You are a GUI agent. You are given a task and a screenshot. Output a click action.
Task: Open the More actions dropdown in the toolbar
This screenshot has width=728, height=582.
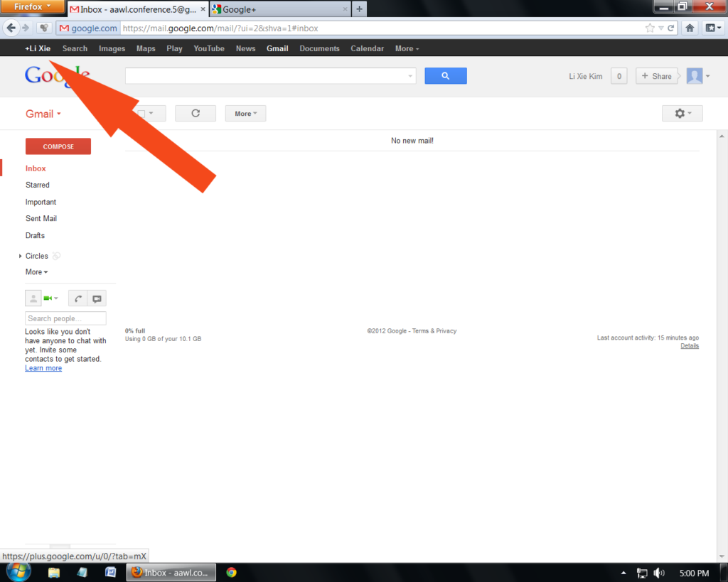(245, 113)
